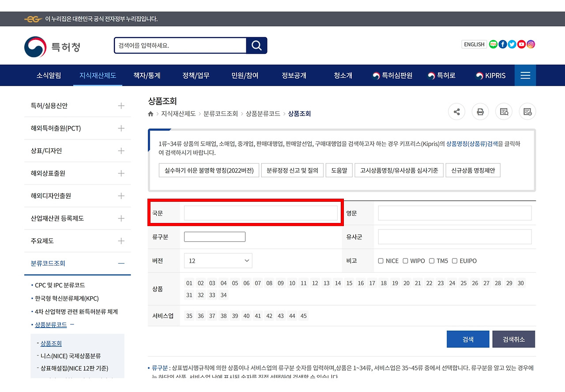Click the 검색 button

pos(467,339)
